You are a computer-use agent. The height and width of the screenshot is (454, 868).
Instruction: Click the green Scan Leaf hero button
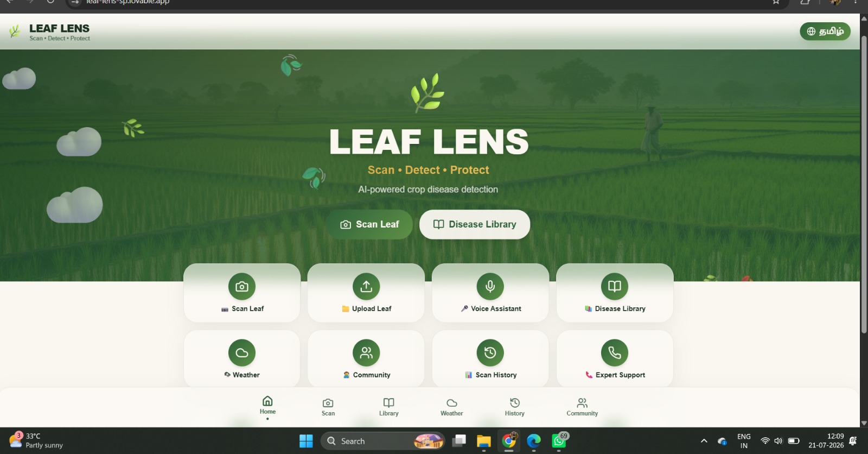(369, 224)
